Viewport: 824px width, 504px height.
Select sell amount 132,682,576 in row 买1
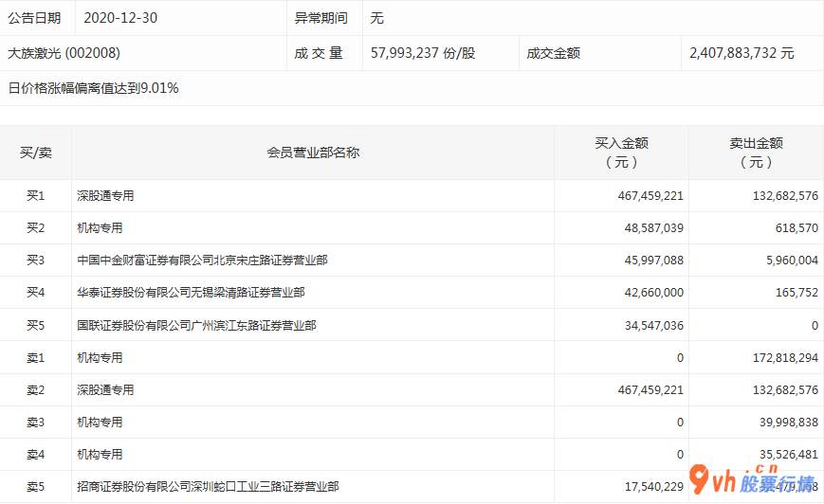(785, 196)
